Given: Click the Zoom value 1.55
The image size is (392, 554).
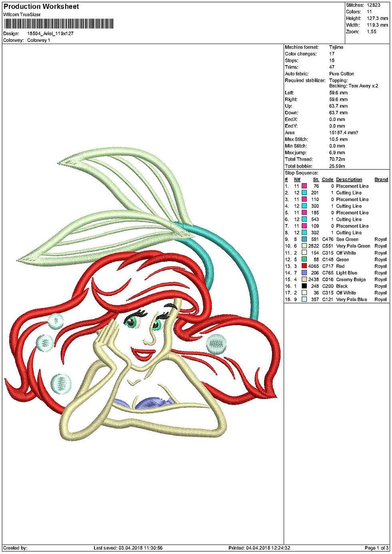Looking at the screenshot, I should pos(372,32).
